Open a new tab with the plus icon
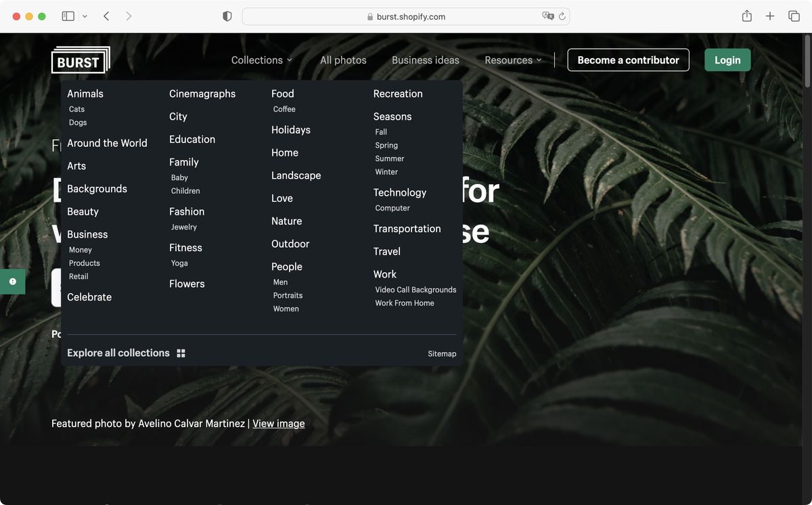 (x=770, y=15)
